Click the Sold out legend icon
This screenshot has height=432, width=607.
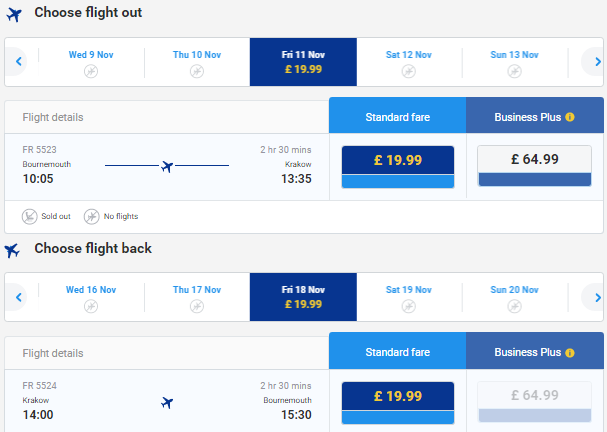(x=29, y=216)
